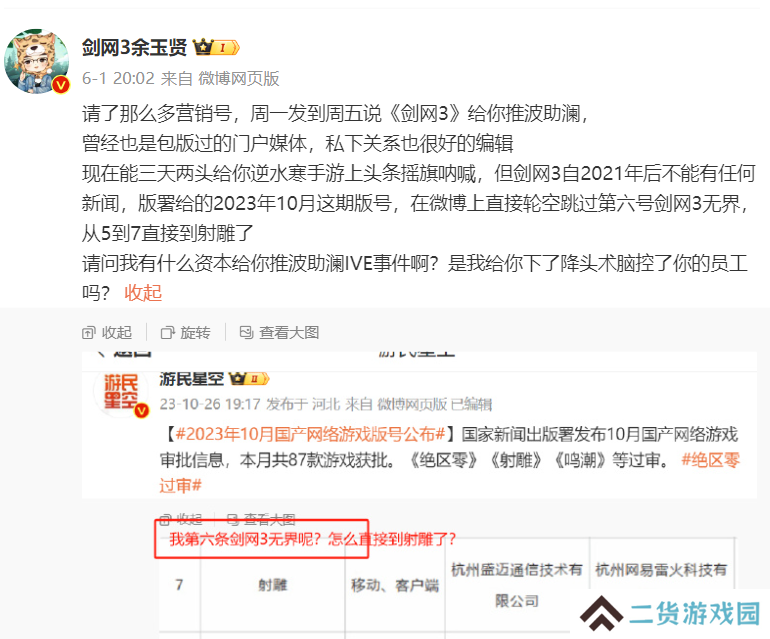The height and width of the screenshot is (639, 770).
Task: Open the 微博网页版 source link
Action: (x=239, y=78)
